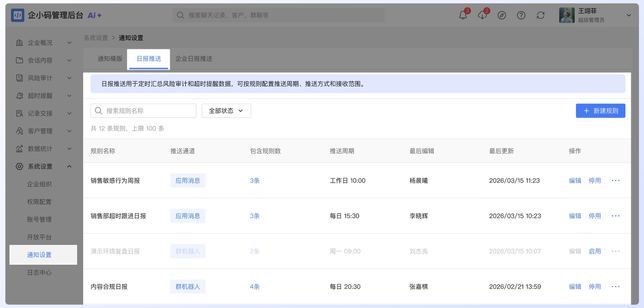Collapse the 系统设置 chevron

coord(69,166)
